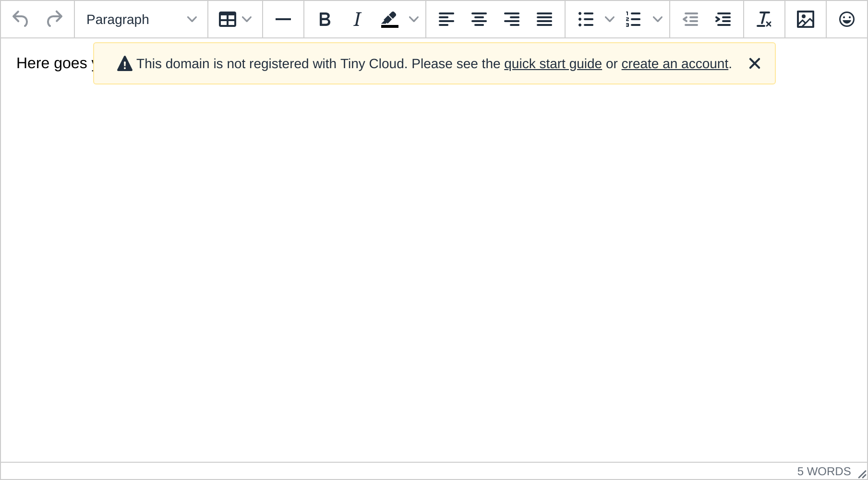Toggle italic formatting
This screenshot has height=480, width=868.
coord(357,19)
